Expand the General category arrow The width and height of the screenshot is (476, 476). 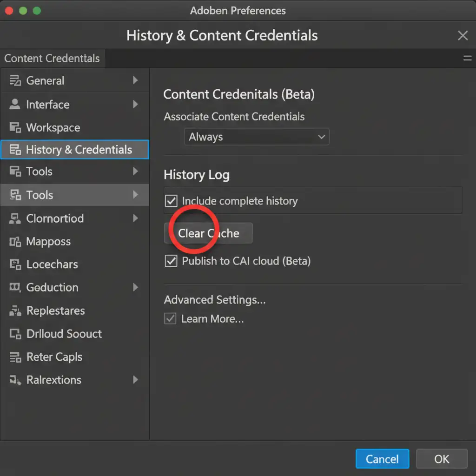135,80
